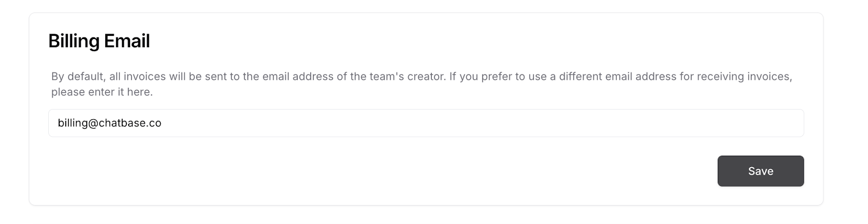This screenshot has height=224, width=868.
Task: Select the Billing Email heading
Action: pyautogui.click(x=99, y=41)
